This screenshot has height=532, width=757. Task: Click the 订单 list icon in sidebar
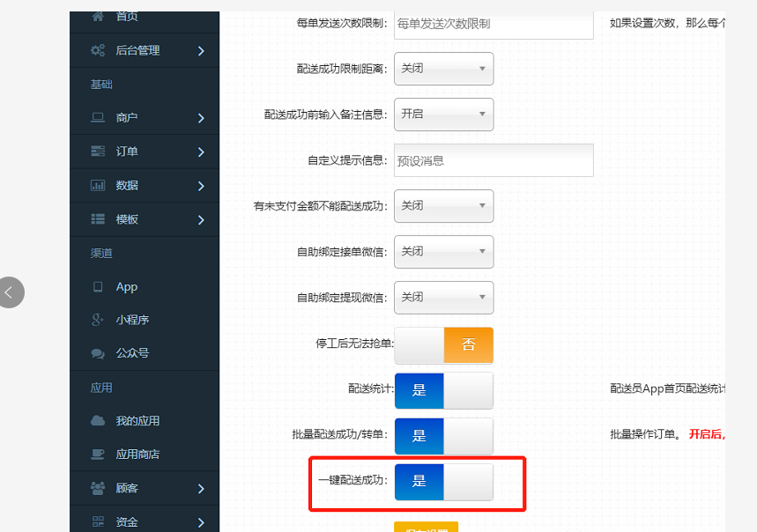coord(98,151)
